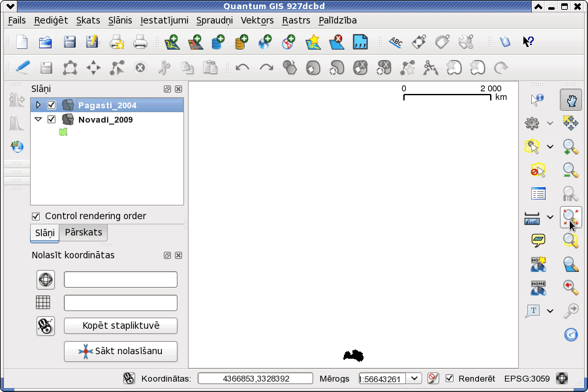Toggle the Renderēt checkbox in status bar
The image size is (588, 392).
point(449,378)
